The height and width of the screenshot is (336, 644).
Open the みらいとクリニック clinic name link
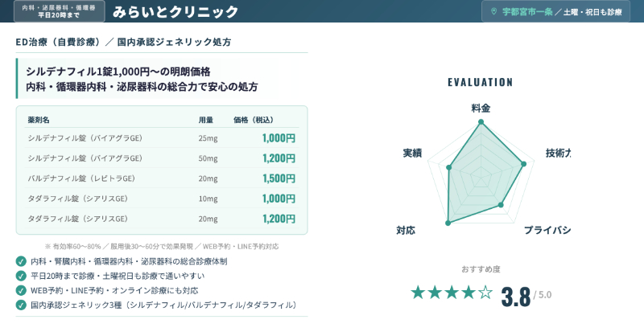pyautogui.click(x=175, y=11)
